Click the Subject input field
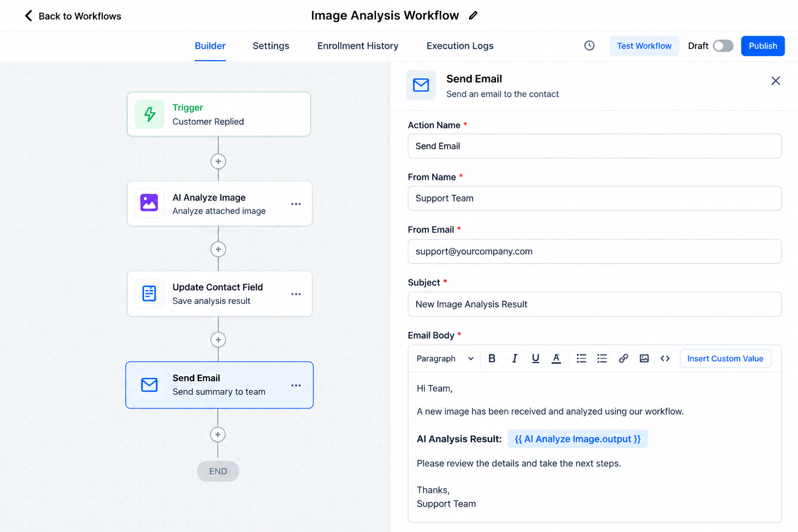The image size is (798, 532). point(594,304)
